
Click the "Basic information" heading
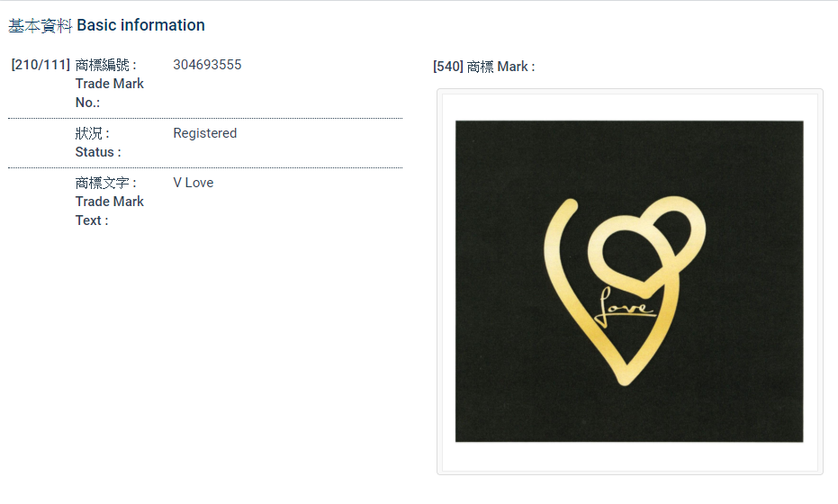click(x=140, y=25)
